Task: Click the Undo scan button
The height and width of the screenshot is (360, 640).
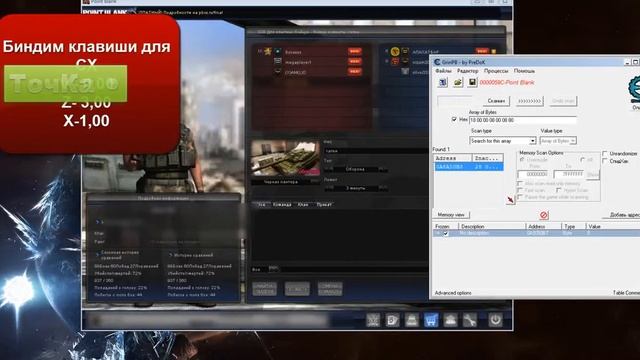Action: 563,101
